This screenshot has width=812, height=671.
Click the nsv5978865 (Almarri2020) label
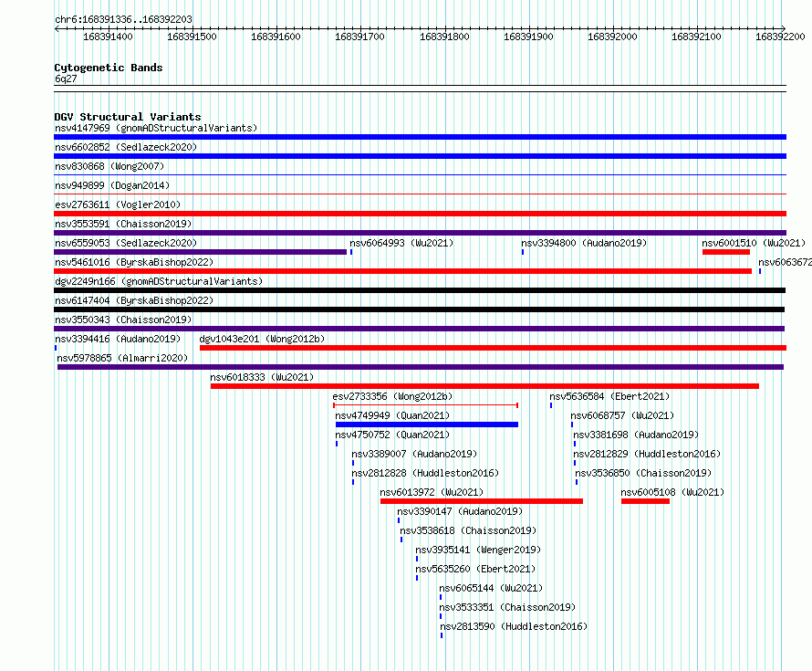(122, 358)
